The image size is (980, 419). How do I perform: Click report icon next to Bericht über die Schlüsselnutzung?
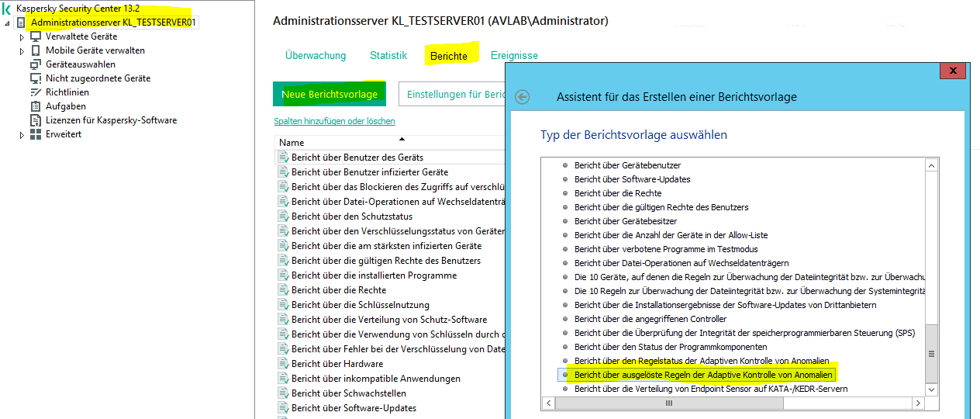283,305
